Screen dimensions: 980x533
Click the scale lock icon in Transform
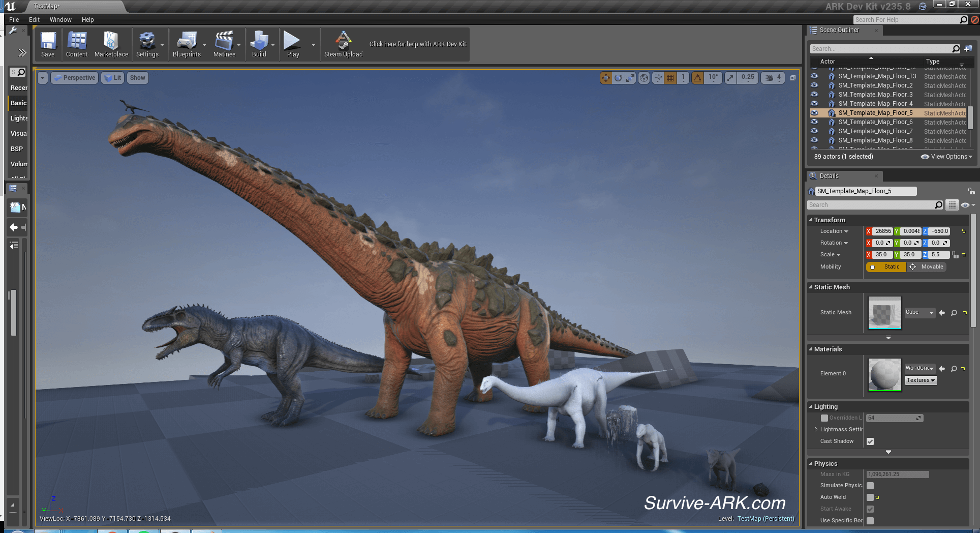coord(955,255)
